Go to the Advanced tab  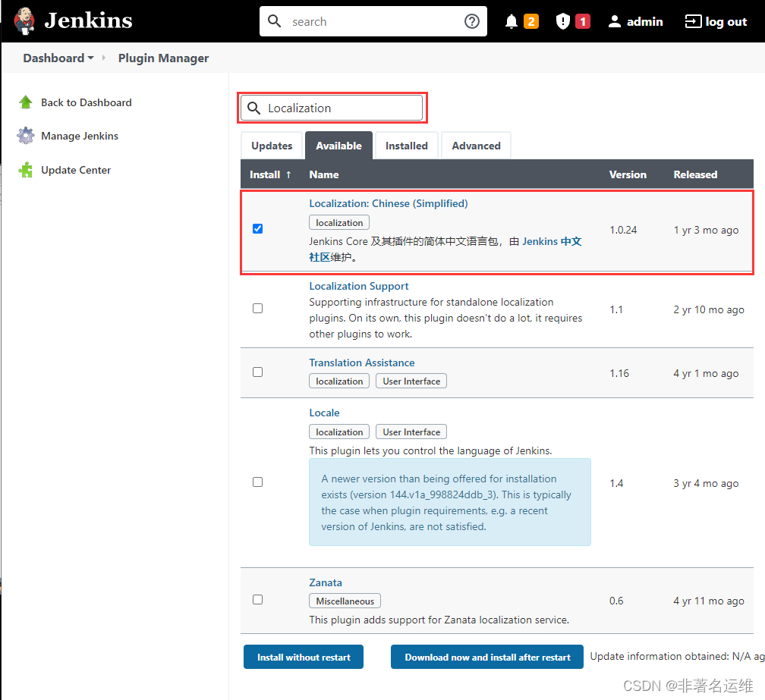pos(476,146)
